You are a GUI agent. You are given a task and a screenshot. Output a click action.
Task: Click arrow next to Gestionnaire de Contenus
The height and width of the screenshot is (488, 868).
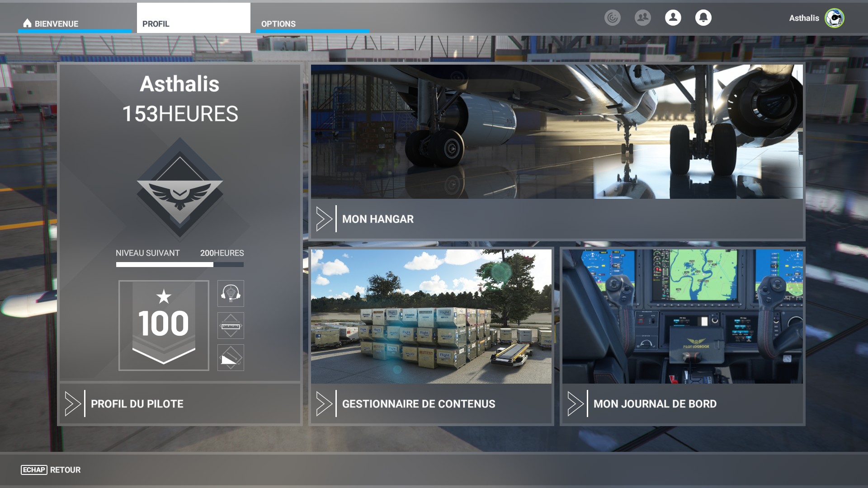[324, 404]
